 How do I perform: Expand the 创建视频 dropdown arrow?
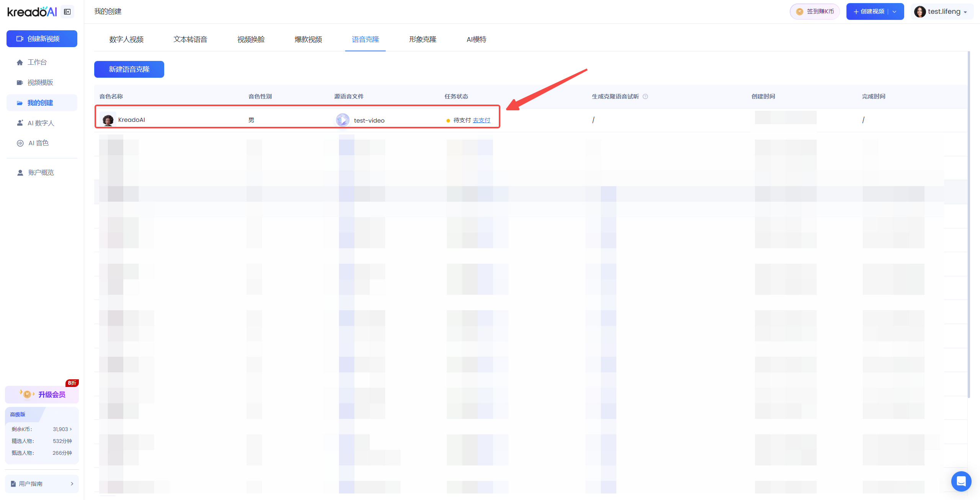[895, 11]
